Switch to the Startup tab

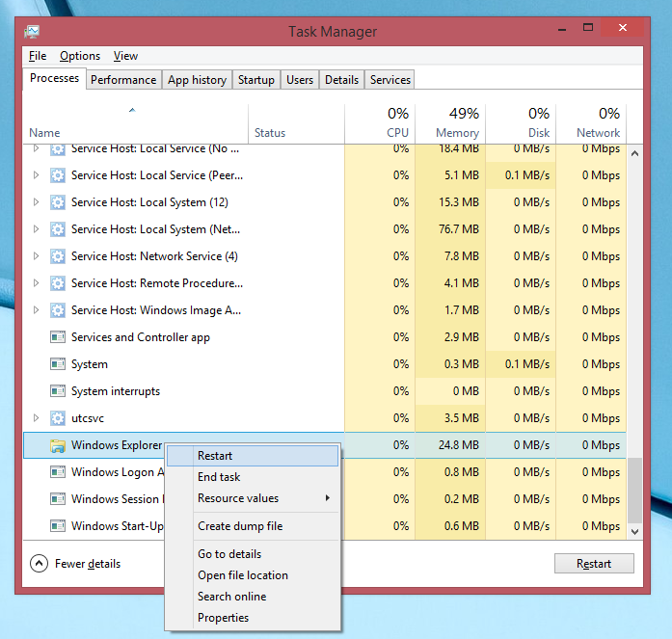[x=256, y=80]
